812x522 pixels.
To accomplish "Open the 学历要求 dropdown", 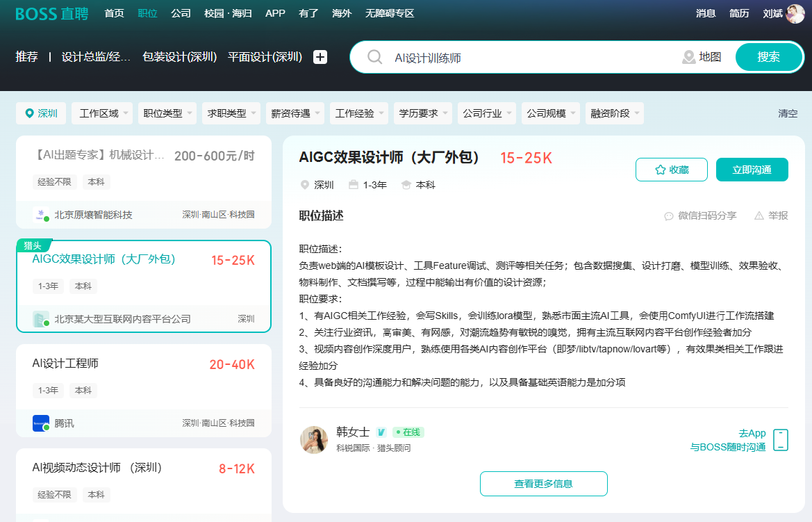I will (422, 113).
